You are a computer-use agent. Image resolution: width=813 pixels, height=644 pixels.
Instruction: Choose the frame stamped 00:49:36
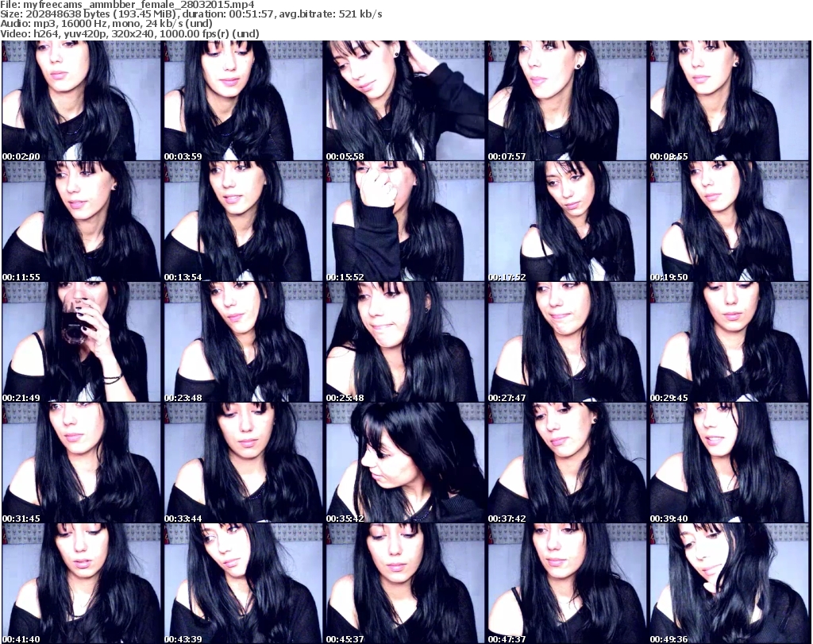(x=729, y=584)
